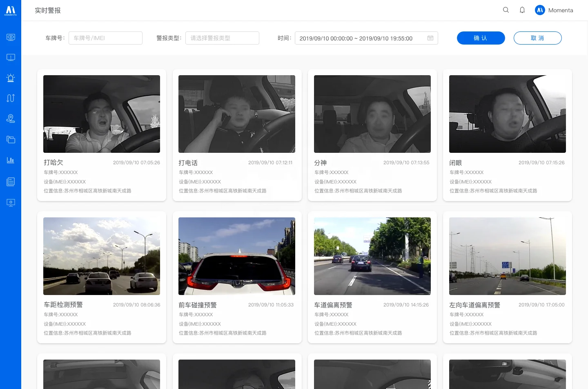Focus the 车牌号/IMEI input field
588x389 pixels.
pos(105,38)
